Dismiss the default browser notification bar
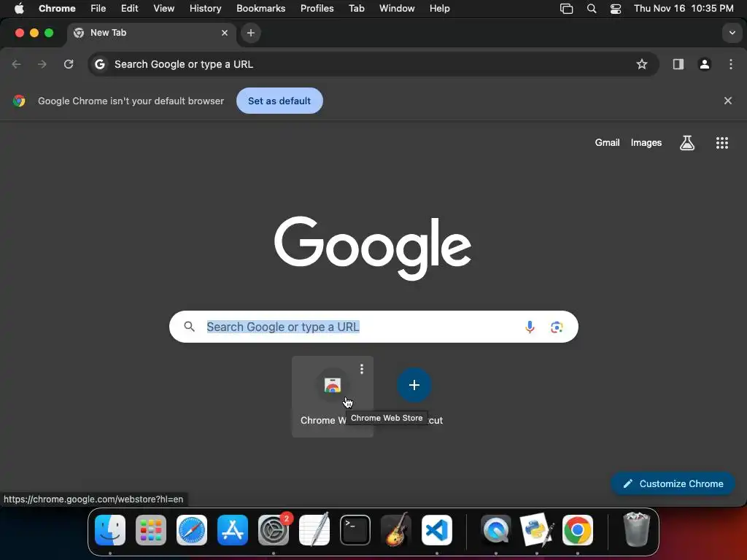747x560 pixels. pos(727,101)
